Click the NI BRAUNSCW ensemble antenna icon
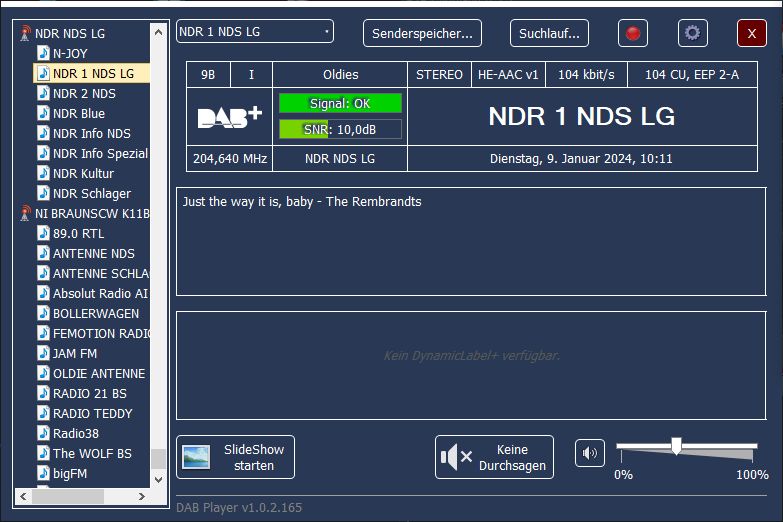 (x=25, y=213)
